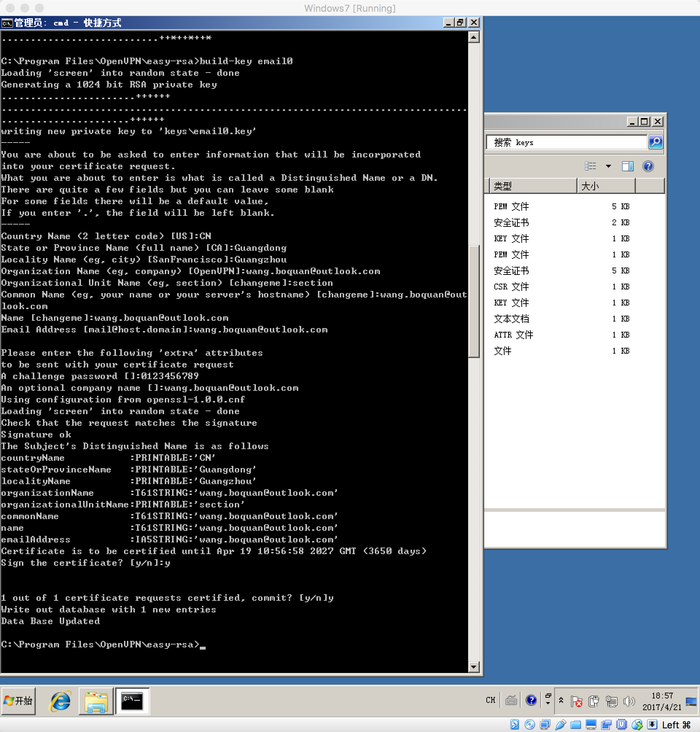
Task: Open the Windows Explorer taskbar icon
Action: point(96,701)
